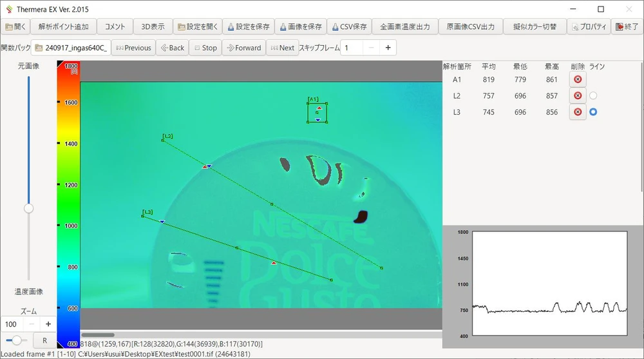This screenshot has height=359, width=644.
Task: Delete line L3 using red X button
Action: point(578,112)
